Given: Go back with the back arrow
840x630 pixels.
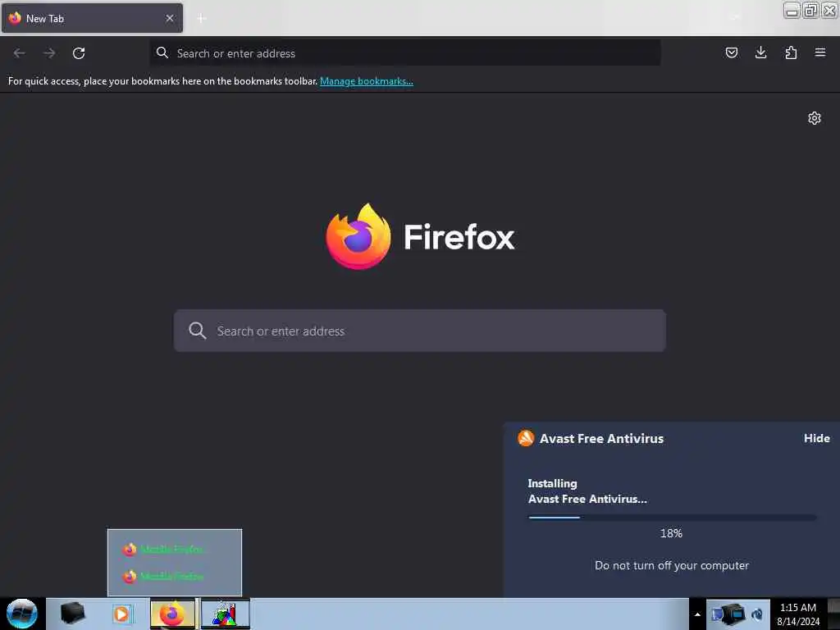Looking at the screenshot, I should (20, 53).
